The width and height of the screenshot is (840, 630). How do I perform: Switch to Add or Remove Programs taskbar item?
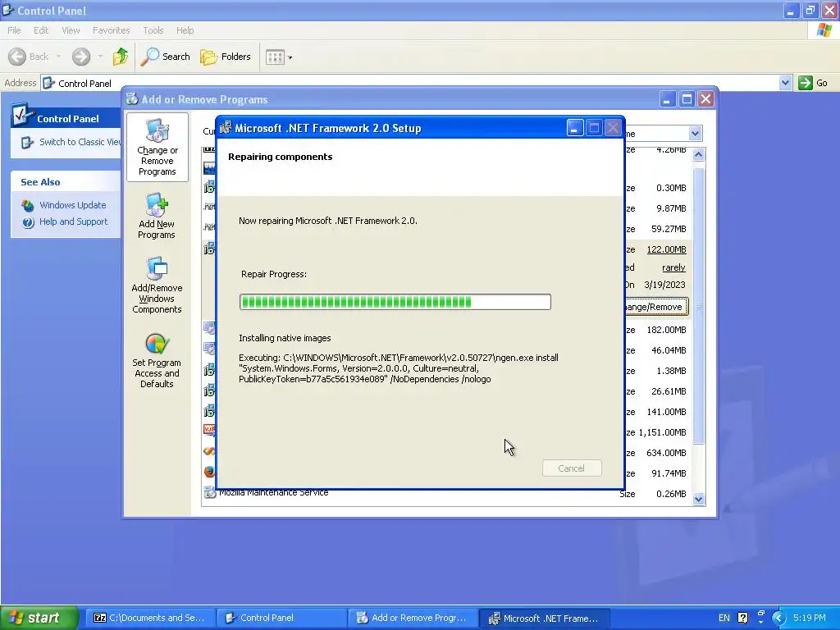pyautogui.click(x=412, y=618)
